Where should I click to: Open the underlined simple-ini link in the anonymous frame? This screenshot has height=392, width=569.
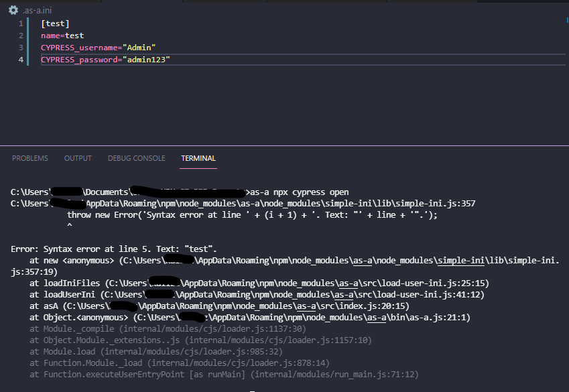pos(461,261)
